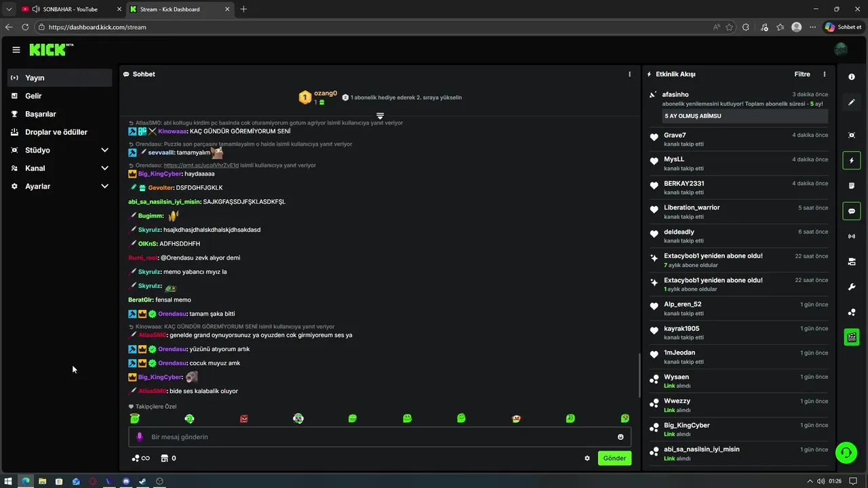The width and height of the screenshot is (868, 488).
Task: Open the Yayın sidebar section
Action: tap(60, 78)
